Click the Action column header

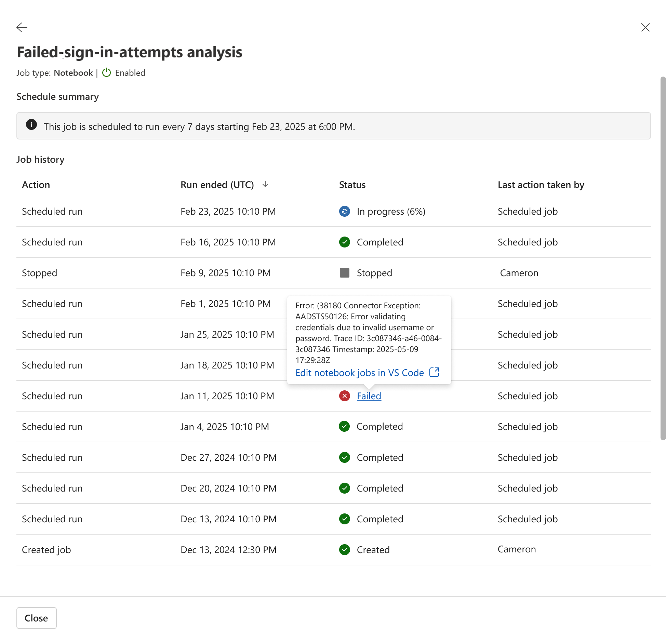coord(36,185)
